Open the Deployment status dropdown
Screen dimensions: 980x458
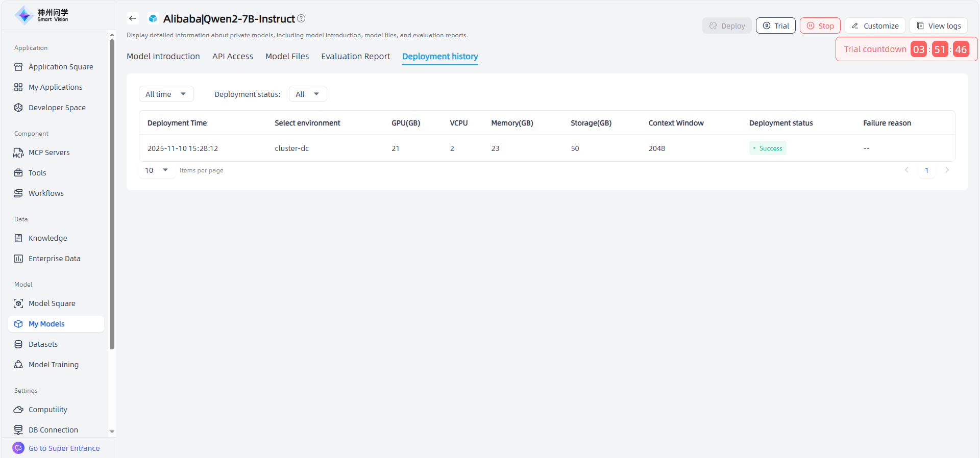click(x=307, y=94)
